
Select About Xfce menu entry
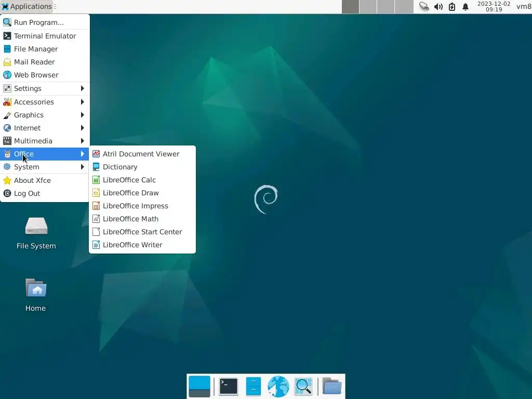click(45, 180)
